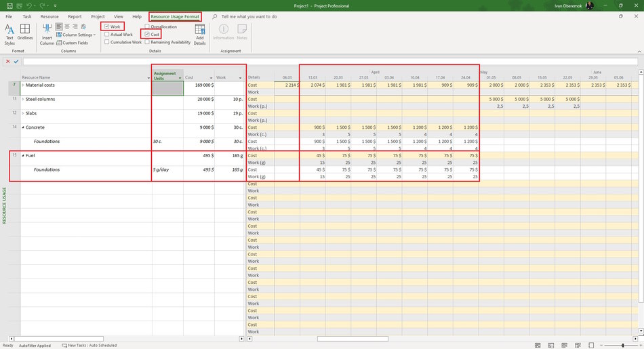
Task: Enable the Cumulative Work checkbox
Action: [x=107, y=42]
